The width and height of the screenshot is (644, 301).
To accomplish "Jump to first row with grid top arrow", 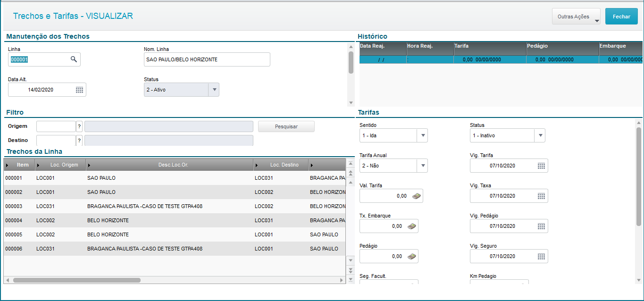I will (350, 164).
